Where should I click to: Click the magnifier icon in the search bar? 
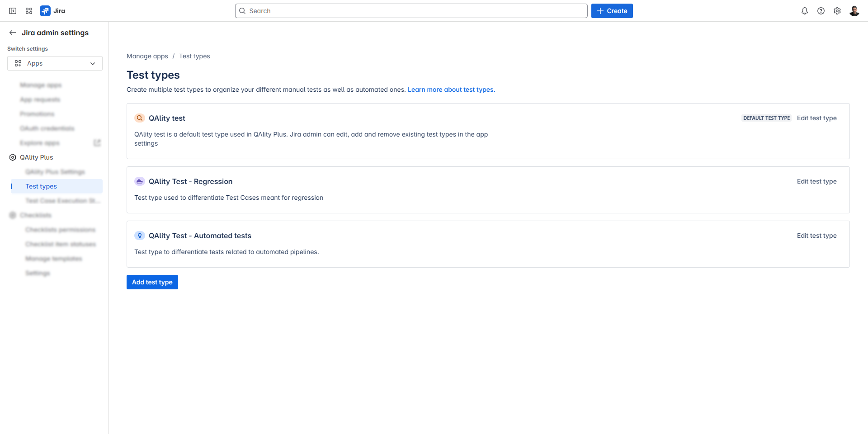coord(242,11)
